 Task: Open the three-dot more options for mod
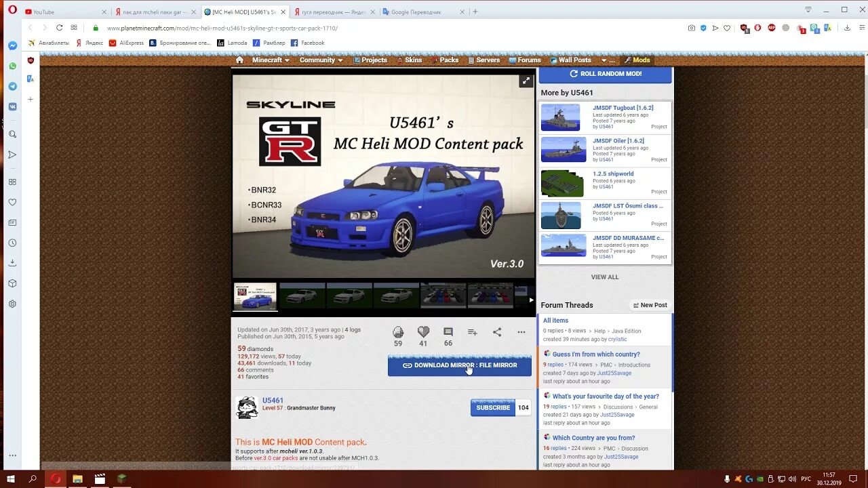click(x=521, y=332)
